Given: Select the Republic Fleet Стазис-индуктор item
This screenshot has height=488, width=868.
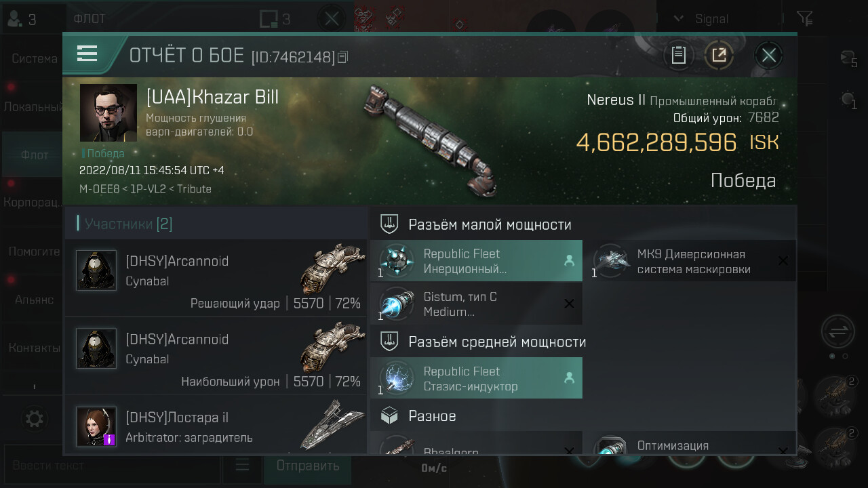Looking at the screenshot, I should (476, 378).
